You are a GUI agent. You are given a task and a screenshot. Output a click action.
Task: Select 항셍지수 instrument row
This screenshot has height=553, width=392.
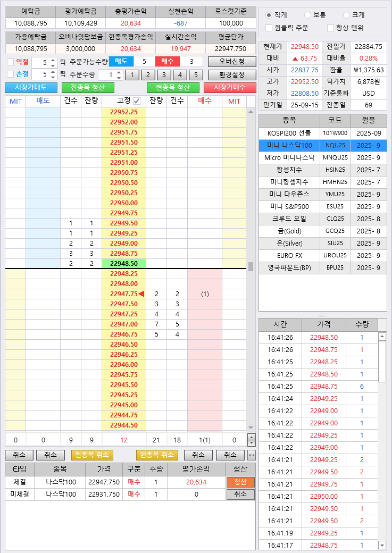tap(322, 170)
